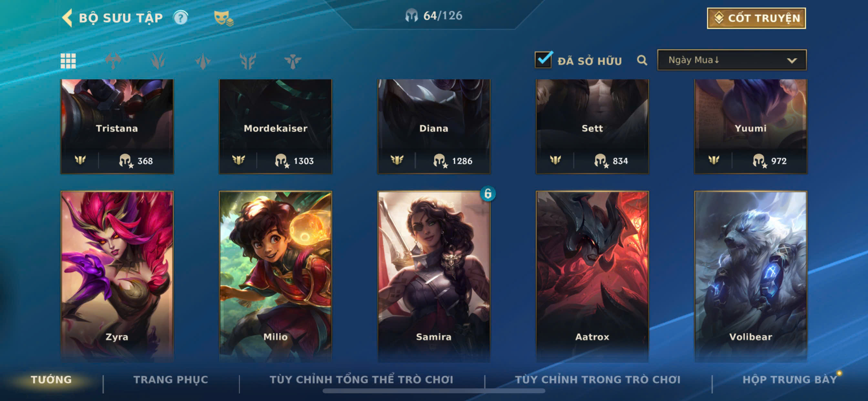
Task: Click the Samira notification badge 6
Action: tap(488, 193)
